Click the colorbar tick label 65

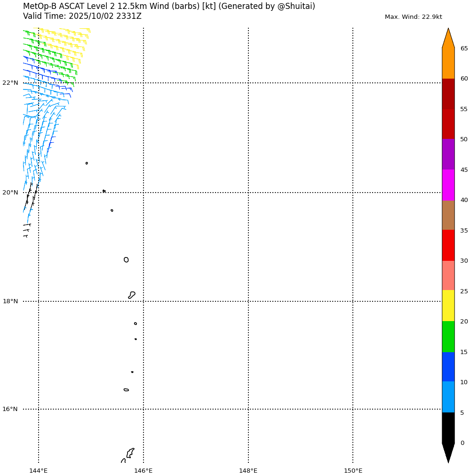pyautogui.click(x=464, y=48)
